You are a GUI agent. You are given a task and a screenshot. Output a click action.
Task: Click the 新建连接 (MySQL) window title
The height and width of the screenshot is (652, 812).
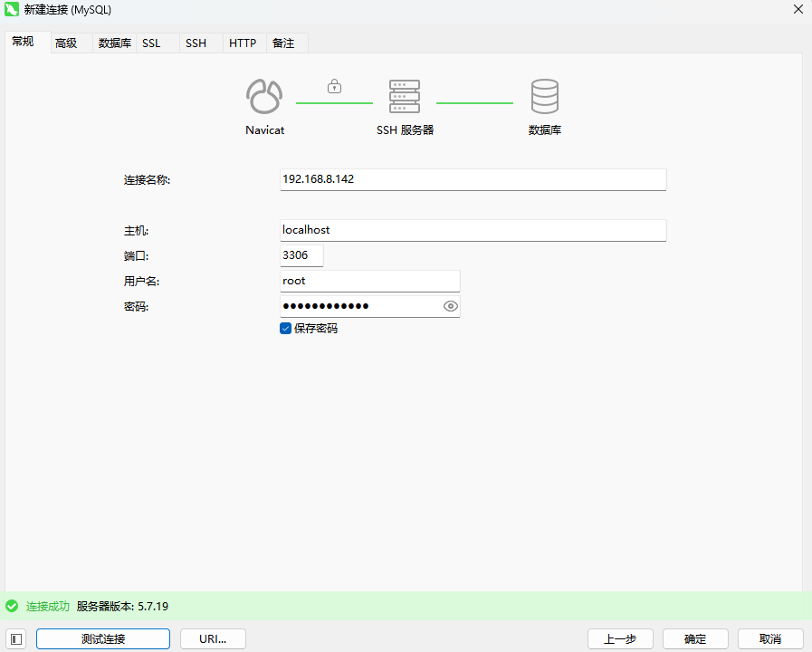68,10
